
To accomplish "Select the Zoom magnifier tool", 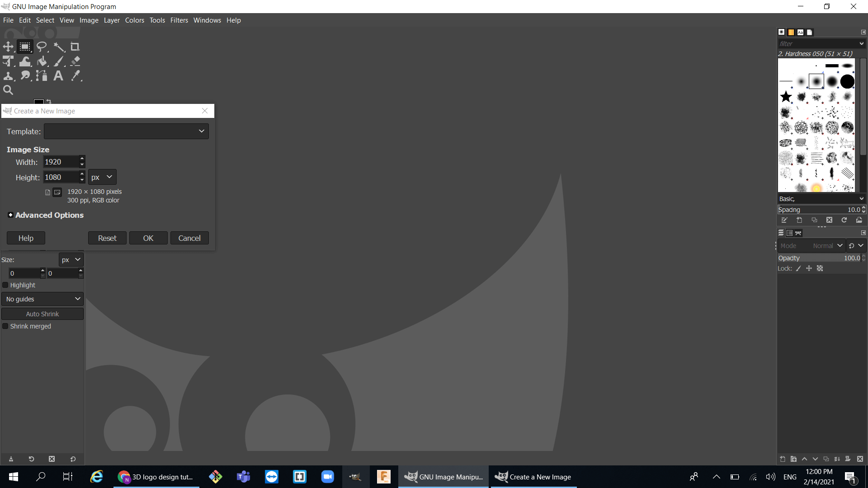I will click(x=8, y=90).
